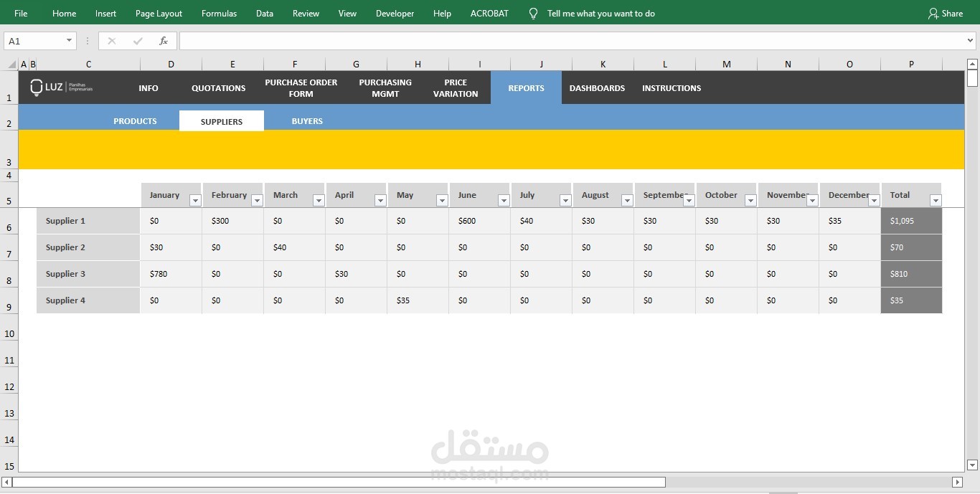The width and height of the screenshot is (980, 494).
Task: Select the $780 January cell
Action: click(171, 274)
